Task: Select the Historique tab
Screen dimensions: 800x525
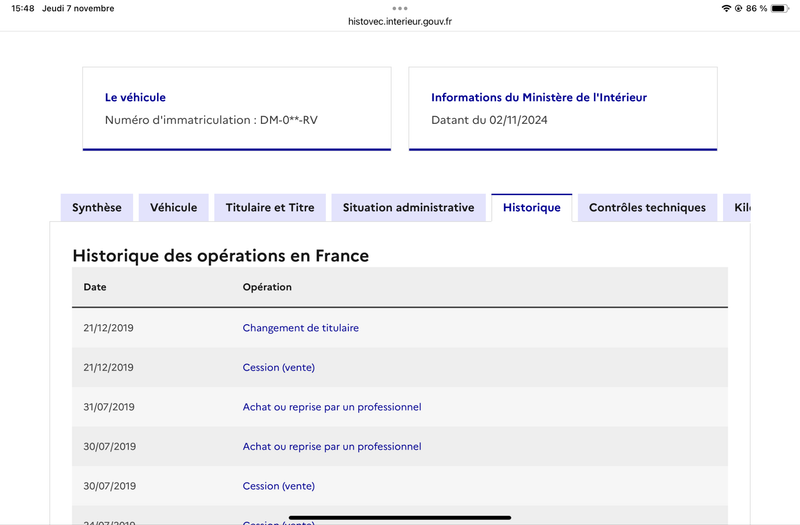Action: (532, 208)
